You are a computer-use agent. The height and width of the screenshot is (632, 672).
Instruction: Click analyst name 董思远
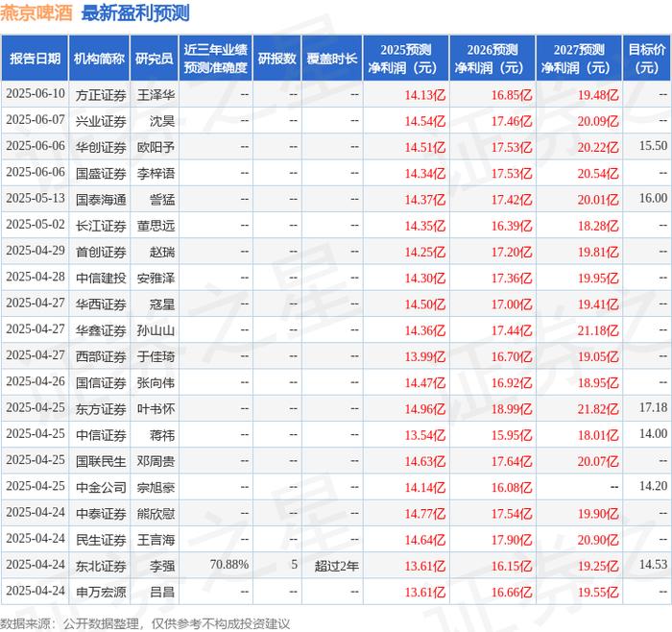click(156, 226)
